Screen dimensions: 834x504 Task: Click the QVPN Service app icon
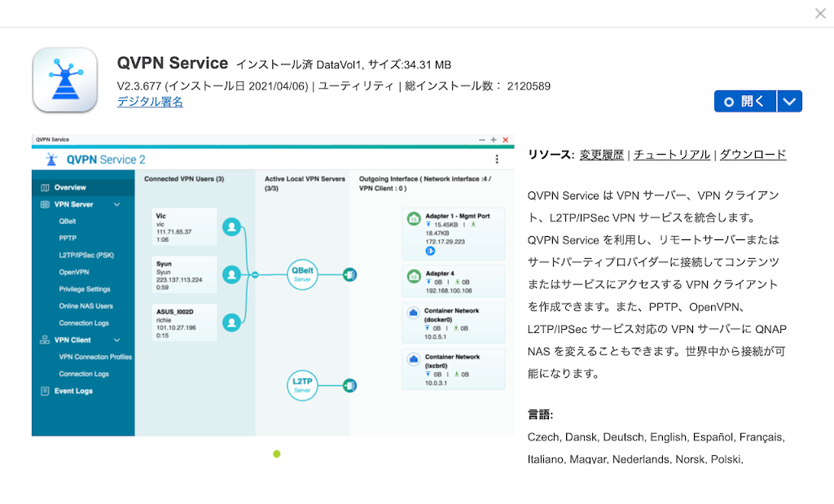coord(65,80)
